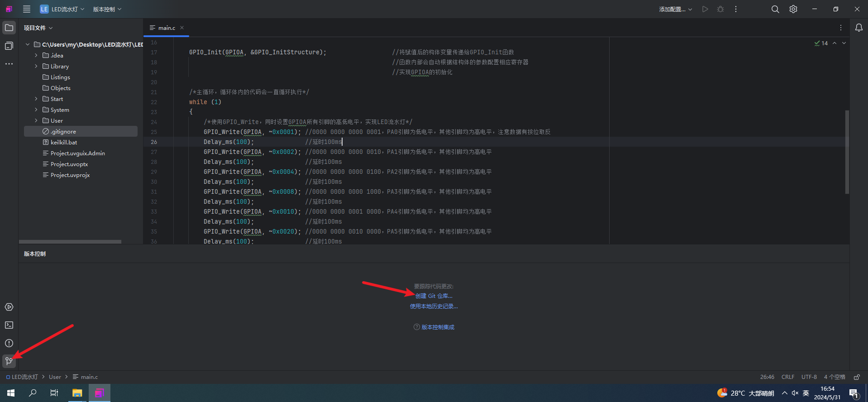Viewport: 868px width, 402px height.
Task: Open the Git version control tool window
Action: coord(9,361)
